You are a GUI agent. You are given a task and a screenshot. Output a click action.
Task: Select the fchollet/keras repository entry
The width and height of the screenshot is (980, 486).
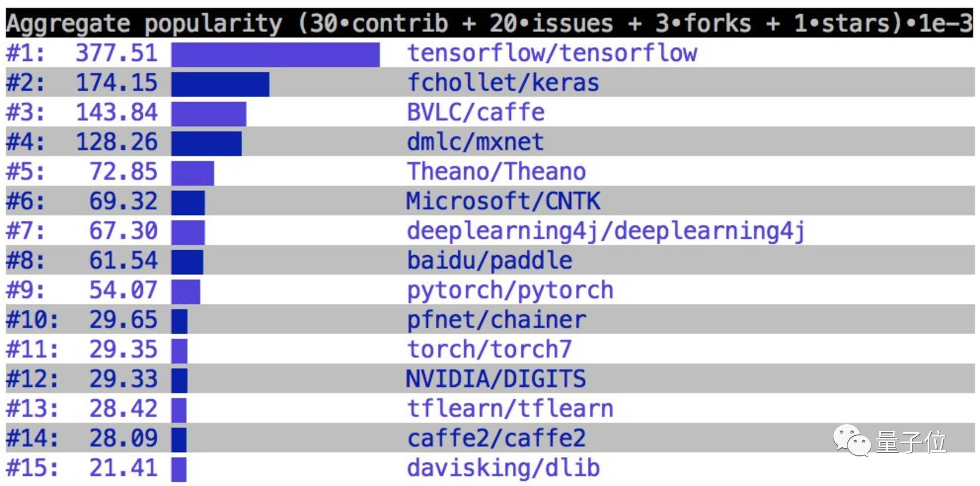coord(503,82)
